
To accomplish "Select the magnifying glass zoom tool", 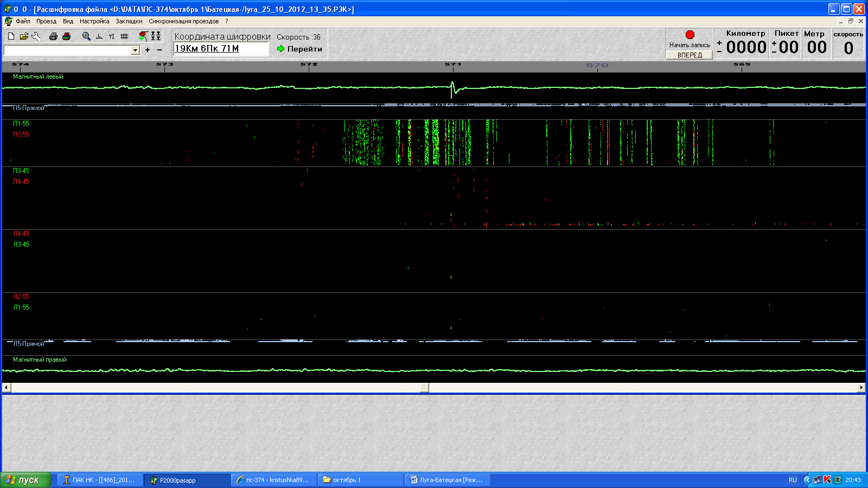I will tap(86, 36).
